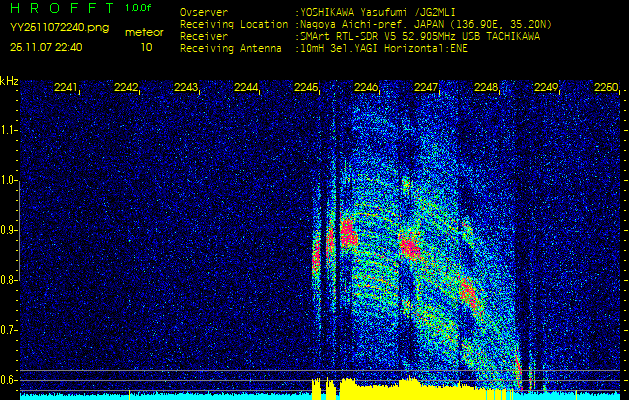Click the Receiving Location field label

[x=234, y=24]
